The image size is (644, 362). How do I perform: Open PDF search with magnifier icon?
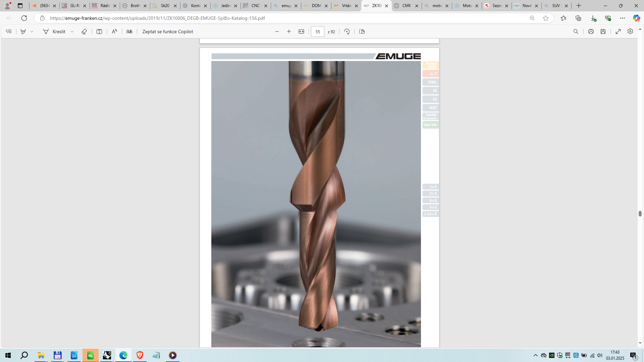(576, 32)
